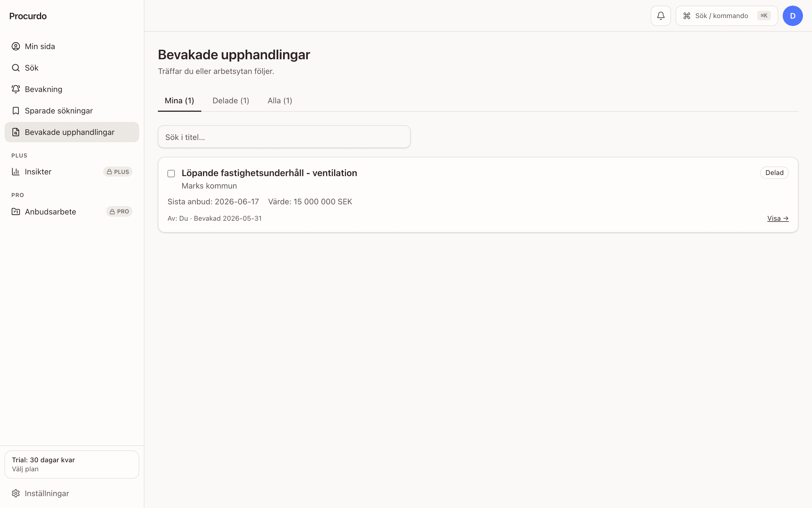Viewport: 812px width, 508px height.
Task: Open the user avatar D menu
Action: pyautogui.click(x=793, y=16)
